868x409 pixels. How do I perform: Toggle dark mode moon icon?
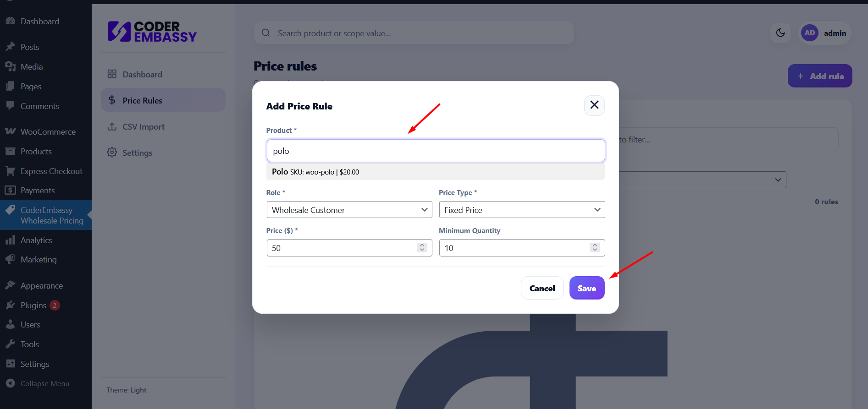tap(780, 33)
